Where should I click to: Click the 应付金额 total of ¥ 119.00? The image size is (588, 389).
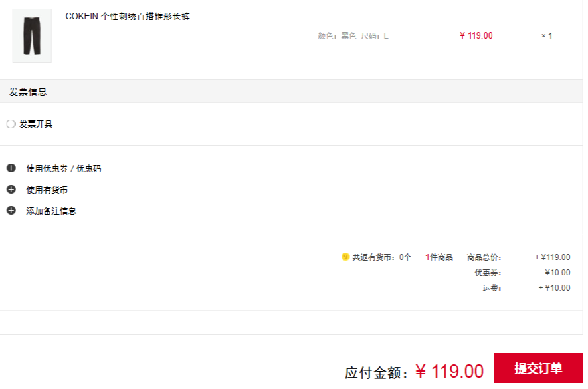[x=449, y=371]
